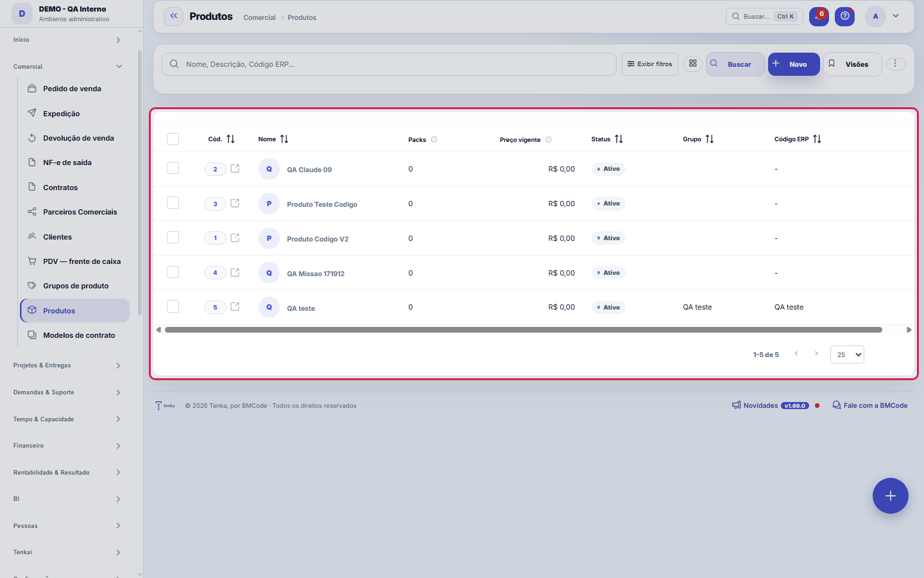Viewport: 924px width, 578px height.
Task: Switch to grid view icon
Action: pos(693,64)
